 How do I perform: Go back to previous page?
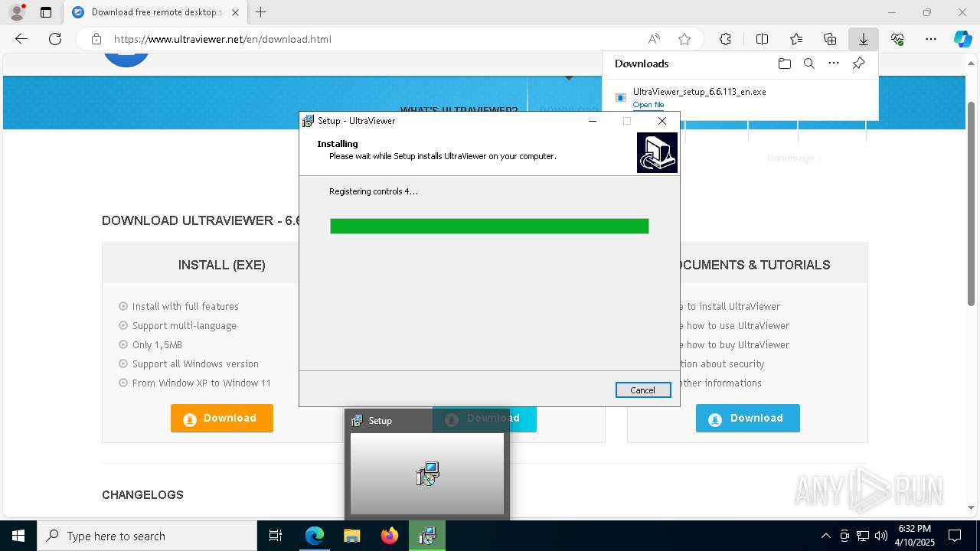tap(21, 39)
